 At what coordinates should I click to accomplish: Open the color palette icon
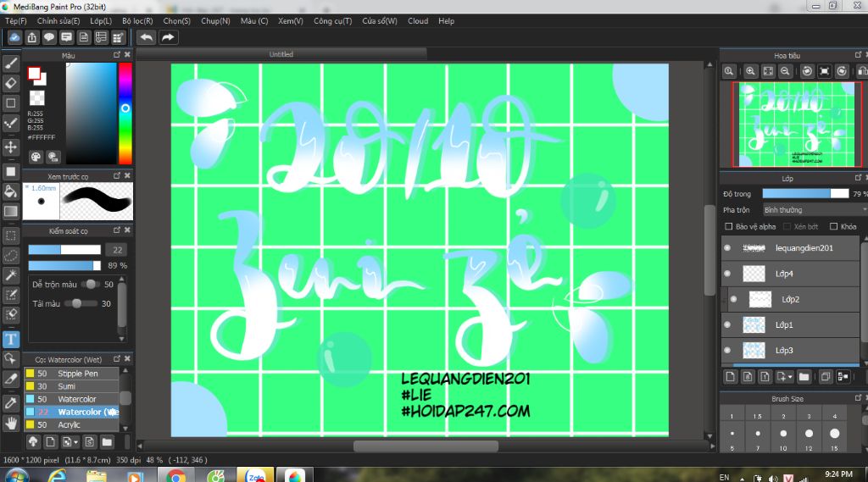pyautogui.click(x=36, y=157)
